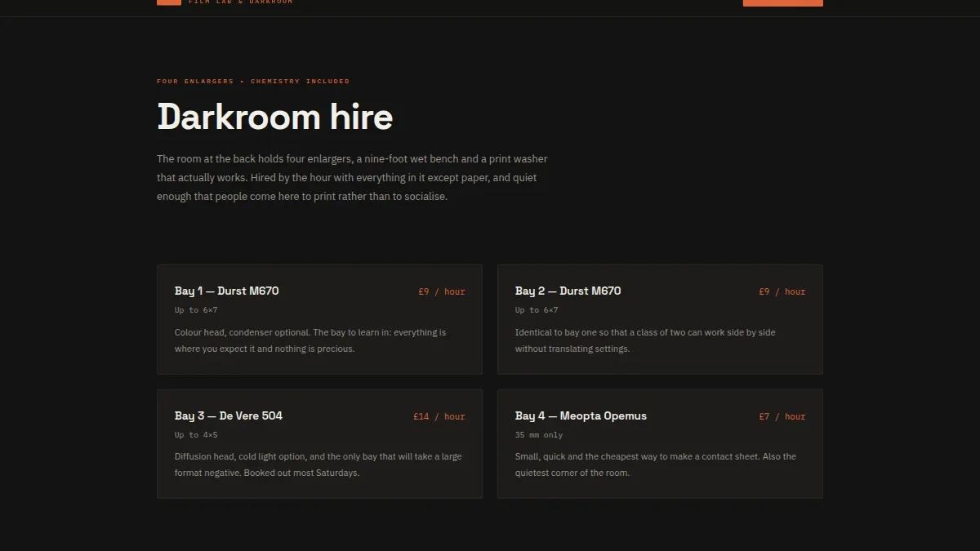This screenshot has width=980, height=551.
Task: Select the Bay 3 — De Vere 504 title
Action: click(229, 415)
